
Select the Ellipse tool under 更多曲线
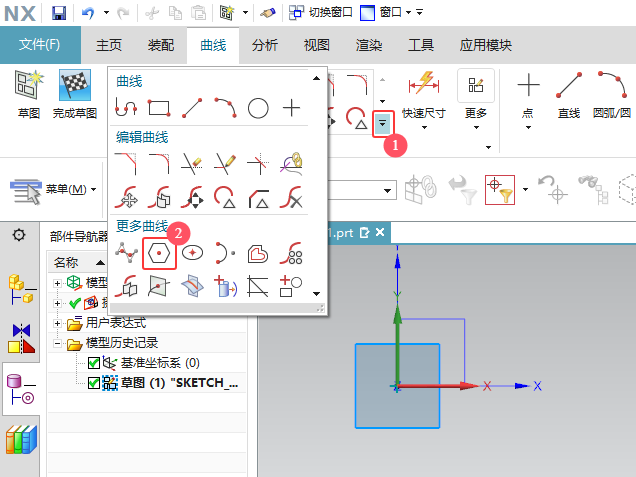[x=192, y=253]
